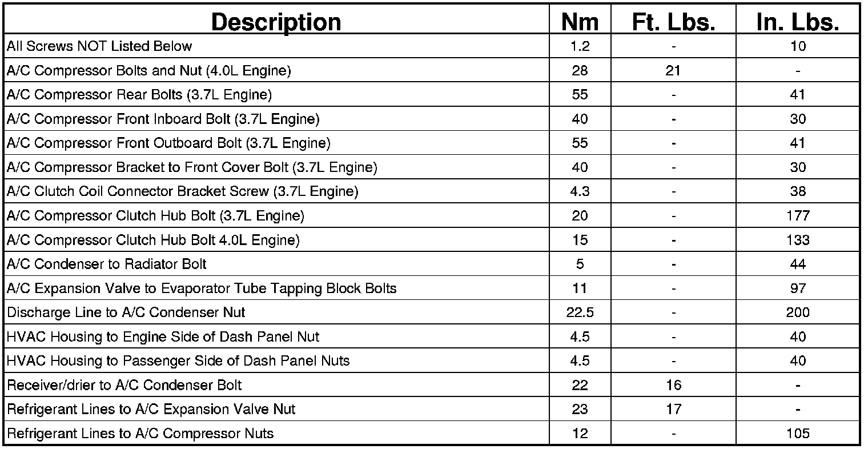Click the Ft. Lbs. column header

(673, 22)
